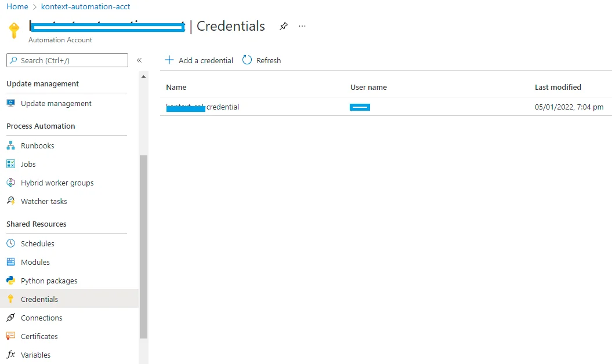The height and width of the screenshot is (364, 612).
Task: Select the Hybrid worker groups icon
Action: click(10, 183)
